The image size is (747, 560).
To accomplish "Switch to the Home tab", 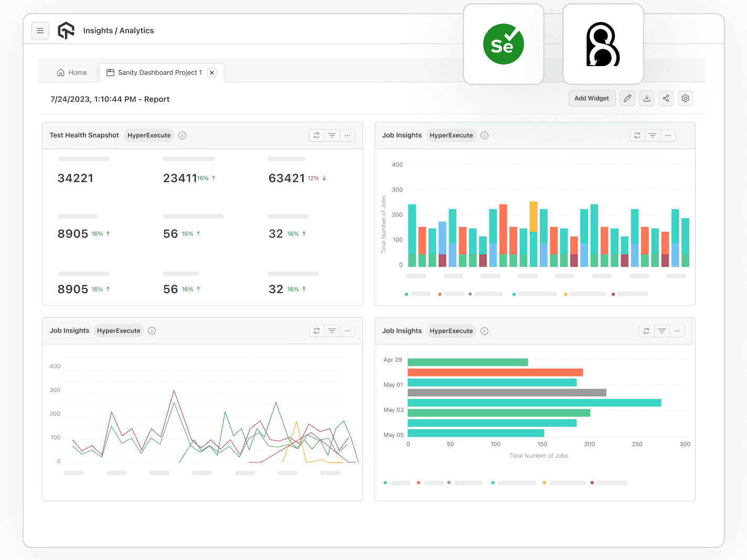I will click(x=72, y=72).
